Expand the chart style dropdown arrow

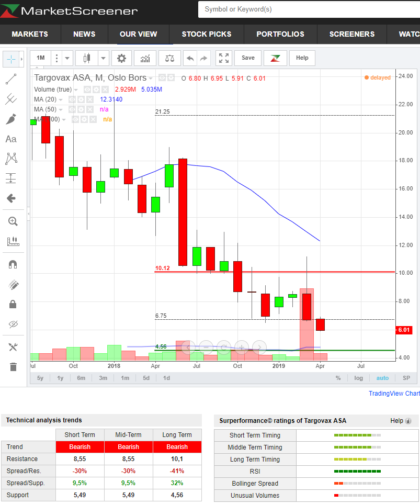click(103, 58)
